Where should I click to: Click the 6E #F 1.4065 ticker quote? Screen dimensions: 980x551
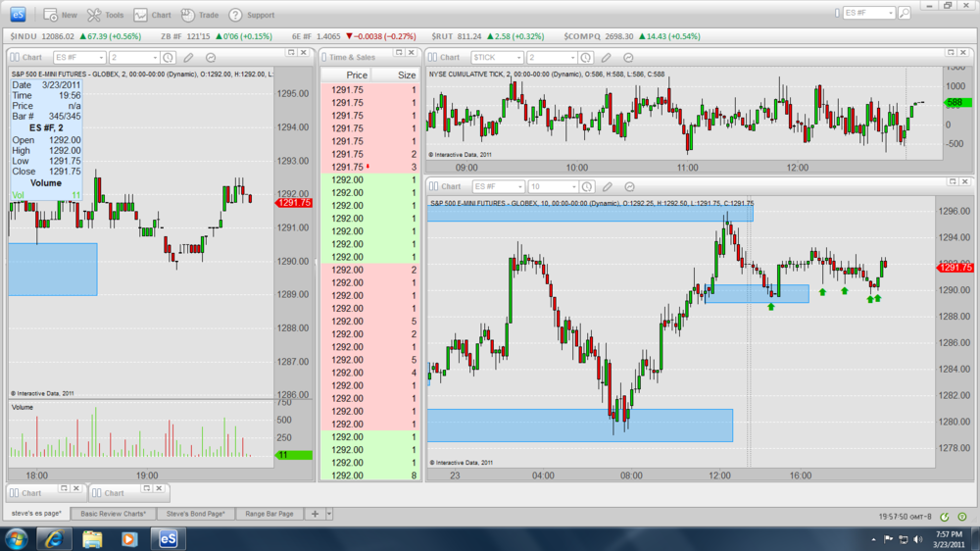[x=354, y=36]
